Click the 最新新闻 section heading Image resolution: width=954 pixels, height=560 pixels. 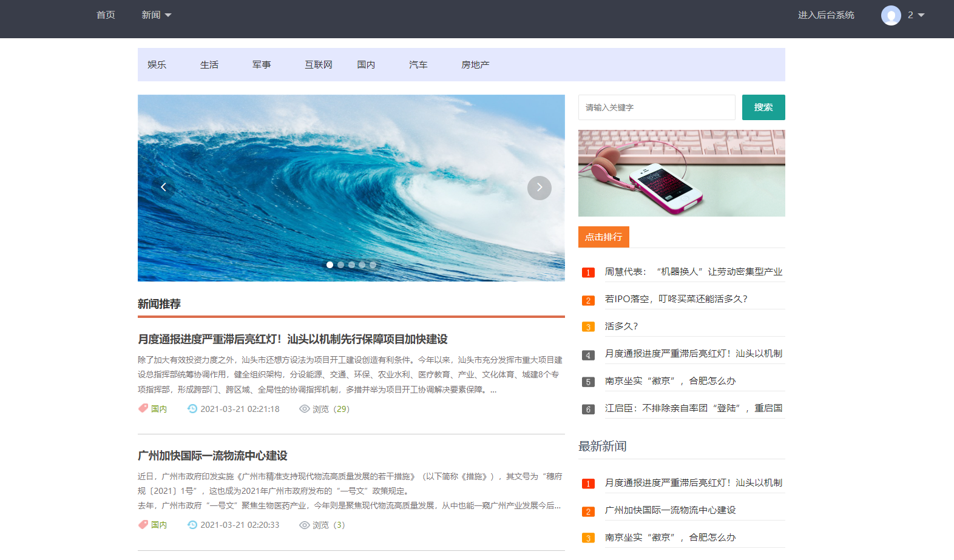[603, 447]
